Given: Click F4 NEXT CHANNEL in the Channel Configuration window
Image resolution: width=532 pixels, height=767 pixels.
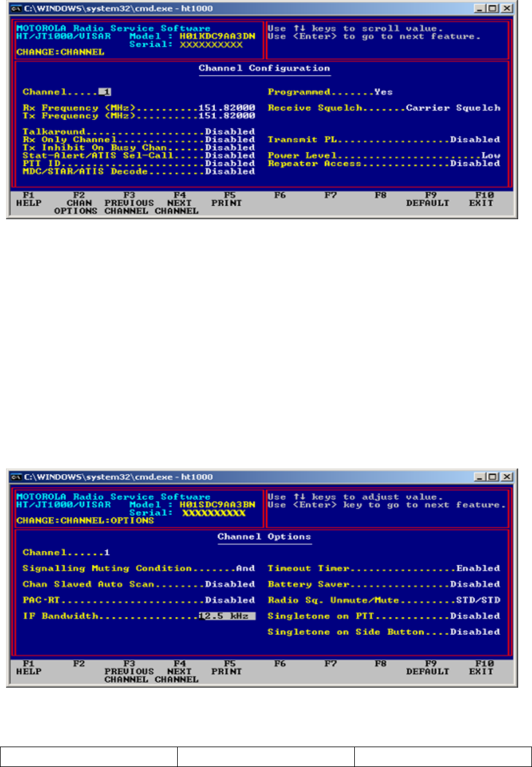Looking at the screenshot, I should 176,203.
